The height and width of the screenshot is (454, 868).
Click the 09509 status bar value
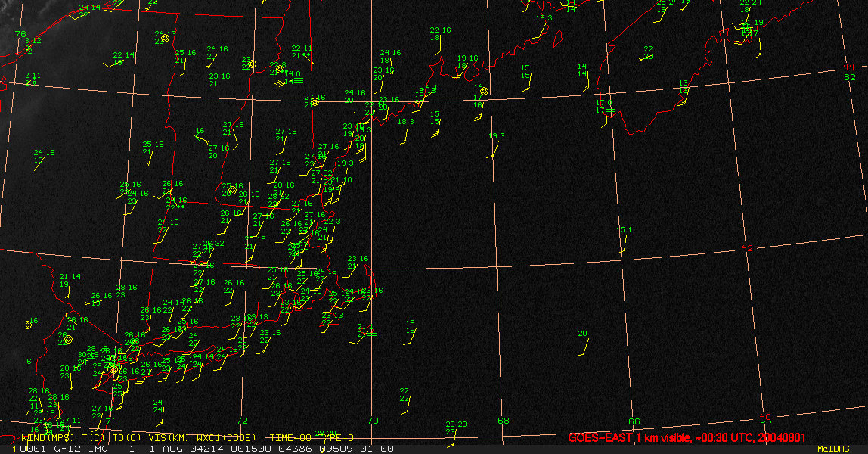pos(336,449)
